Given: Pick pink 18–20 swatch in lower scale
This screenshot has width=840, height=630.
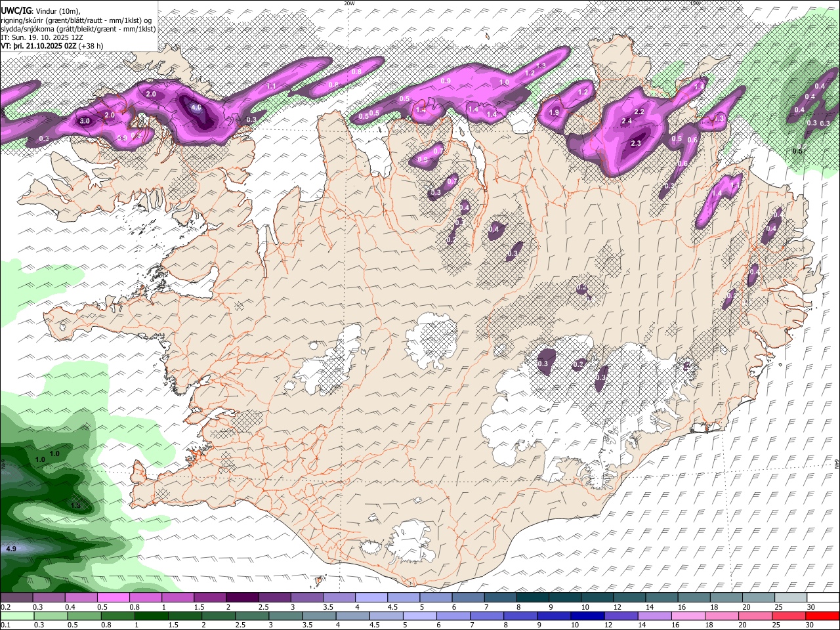Looking at the screenshot, I should [x=723, y=616].
